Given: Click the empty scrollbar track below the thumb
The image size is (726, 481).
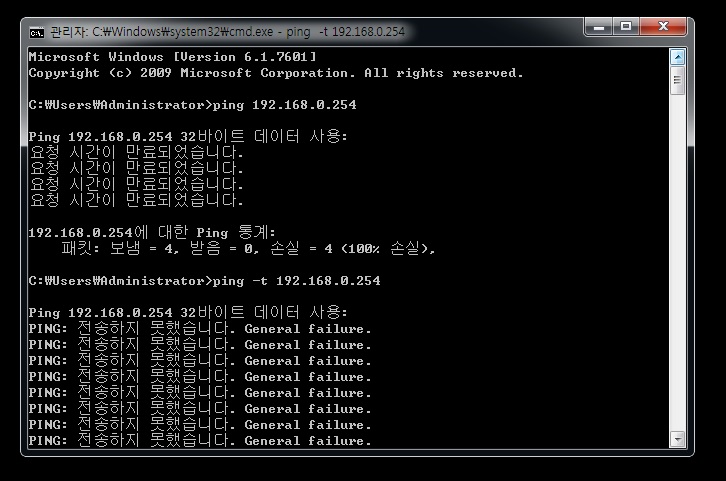Looking at the screenshot, I should point(677,263).
